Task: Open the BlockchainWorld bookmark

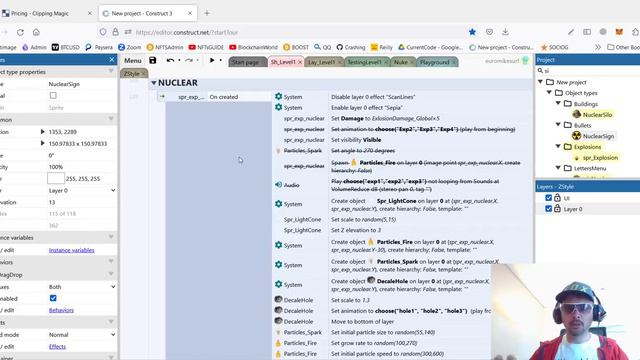Action: click(253, 47)
